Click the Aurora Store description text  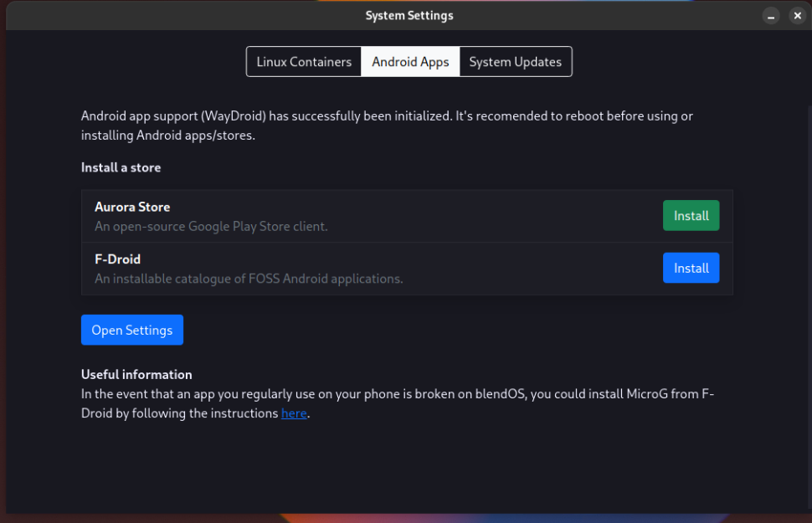211,226
